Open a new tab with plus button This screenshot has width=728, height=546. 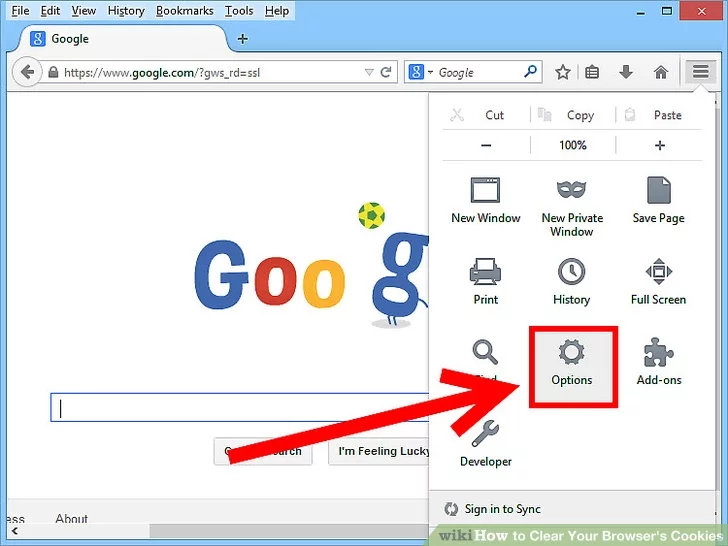[242, 39]
